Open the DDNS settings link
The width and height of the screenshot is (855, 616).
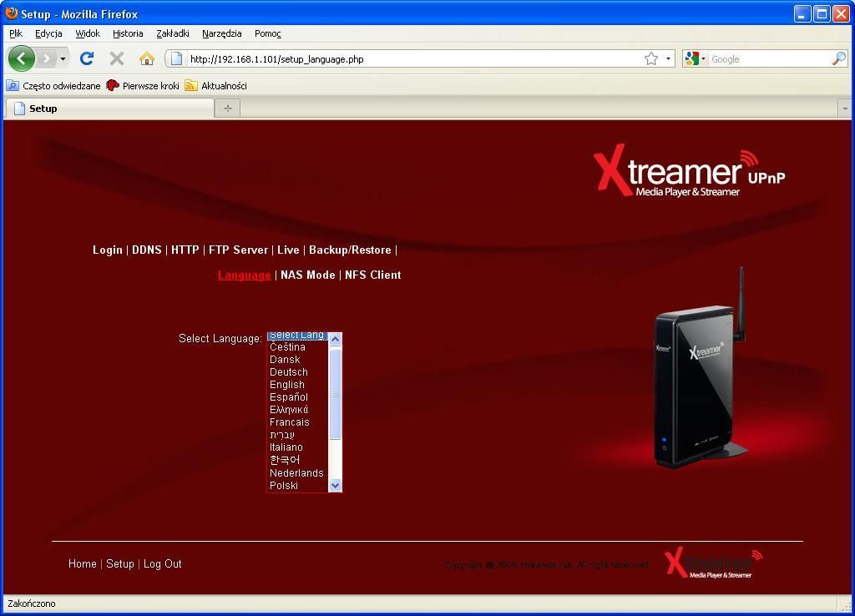pos(147,250)
